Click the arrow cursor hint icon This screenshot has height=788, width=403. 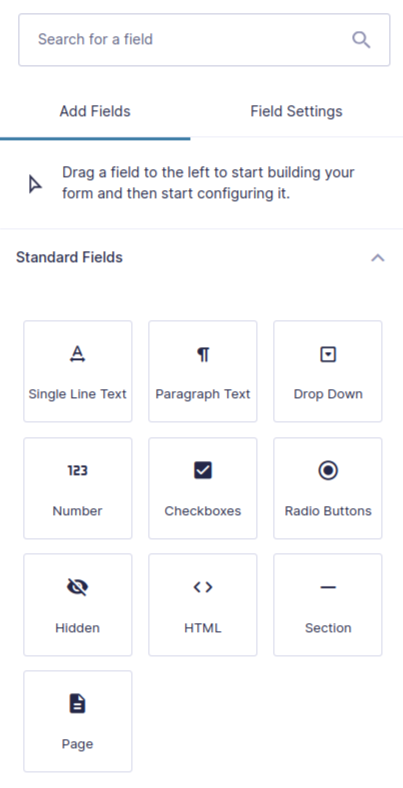tap(35, 184)
